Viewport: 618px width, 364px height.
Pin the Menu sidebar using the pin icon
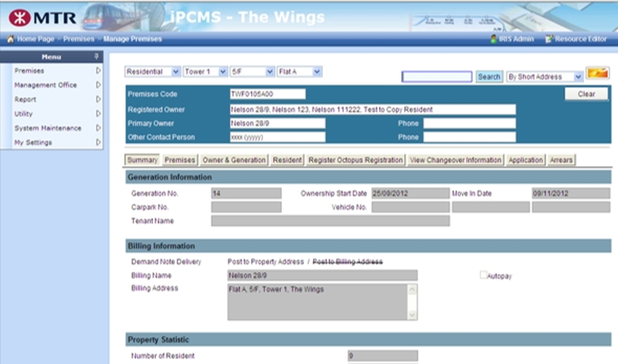(x=97, y=56)
